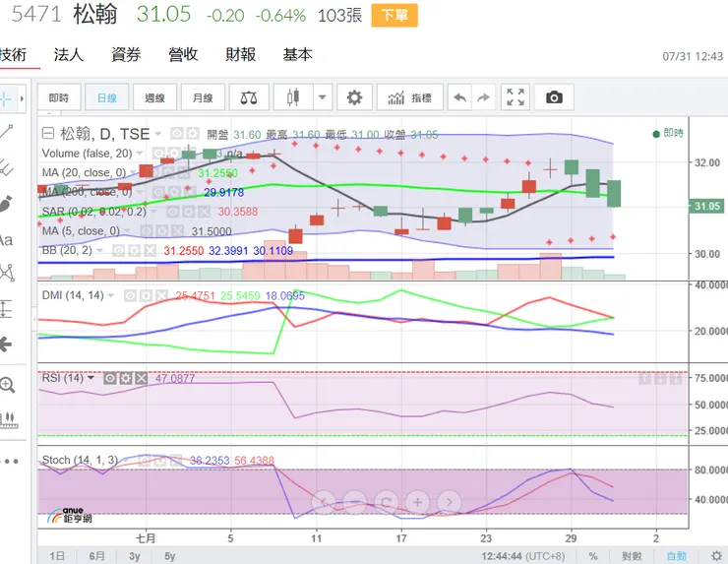728x564 pixels.
Task: Take a chart snapshot with camera
Action: [554, 97]
